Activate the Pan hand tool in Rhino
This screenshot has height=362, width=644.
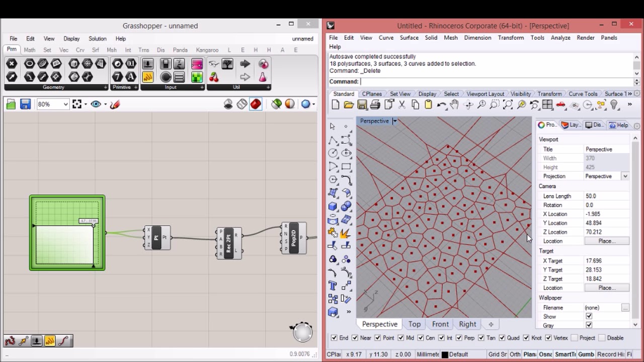click(x=454, y=105)
